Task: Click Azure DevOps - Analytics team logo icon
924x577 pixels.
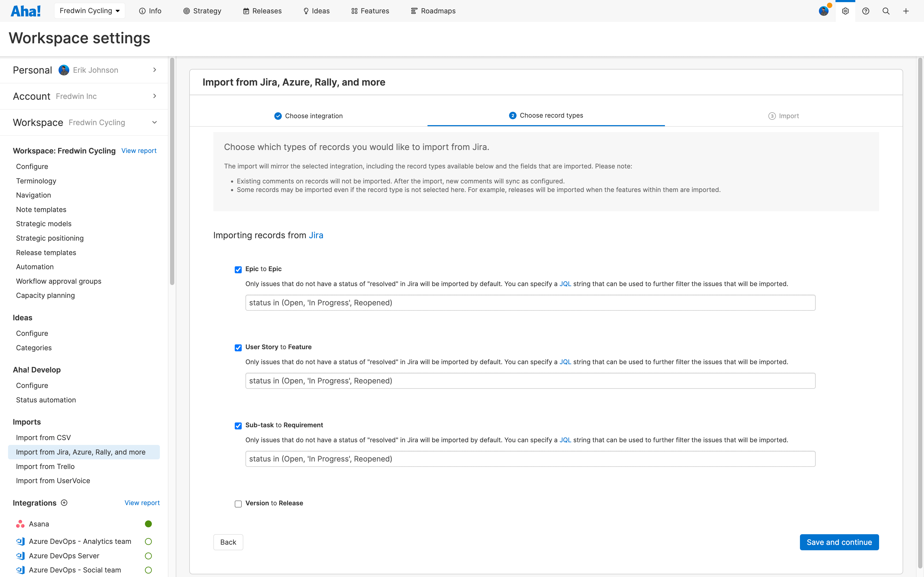Action: click(x=20, y=541)
